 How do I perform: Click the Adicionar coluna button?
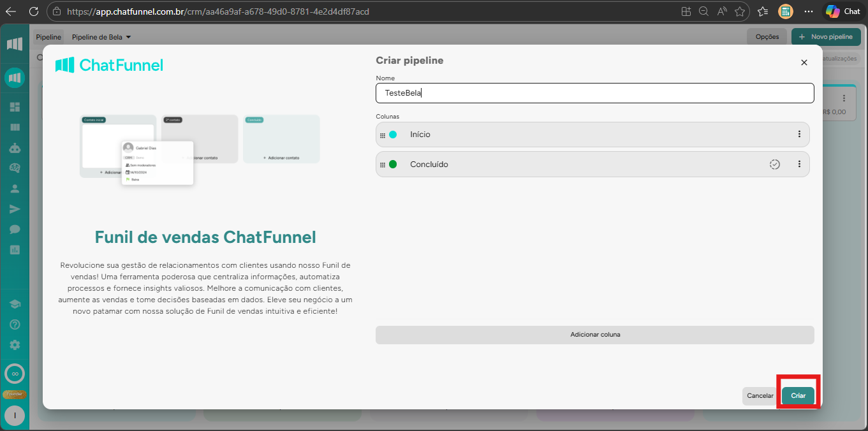[x=595, y=335]
